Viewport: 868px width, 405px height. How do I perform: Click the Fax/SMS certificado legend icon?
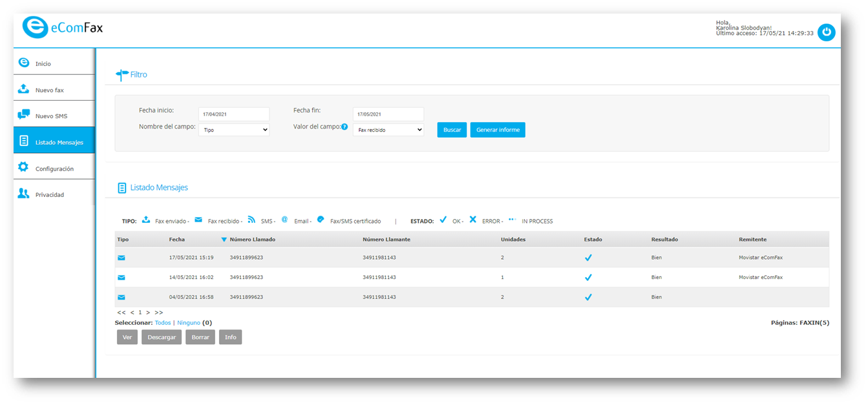pos(321,220)
